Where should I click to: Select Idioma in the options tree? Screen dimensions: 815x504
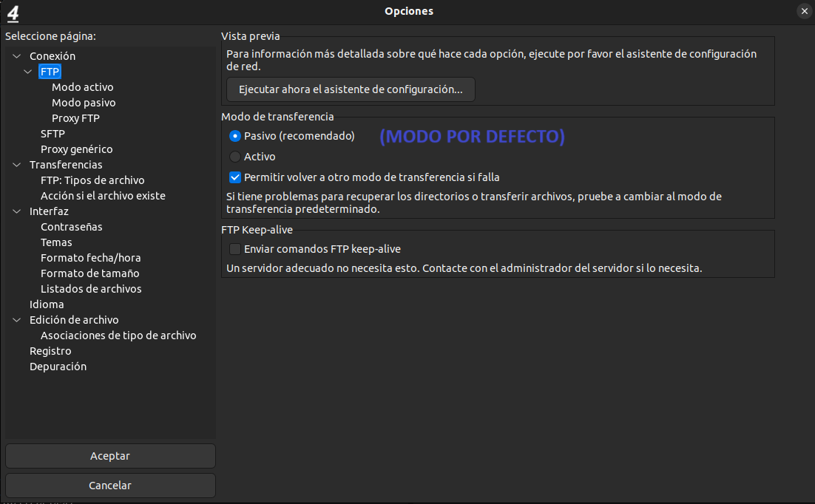click(x=47, y=304)
